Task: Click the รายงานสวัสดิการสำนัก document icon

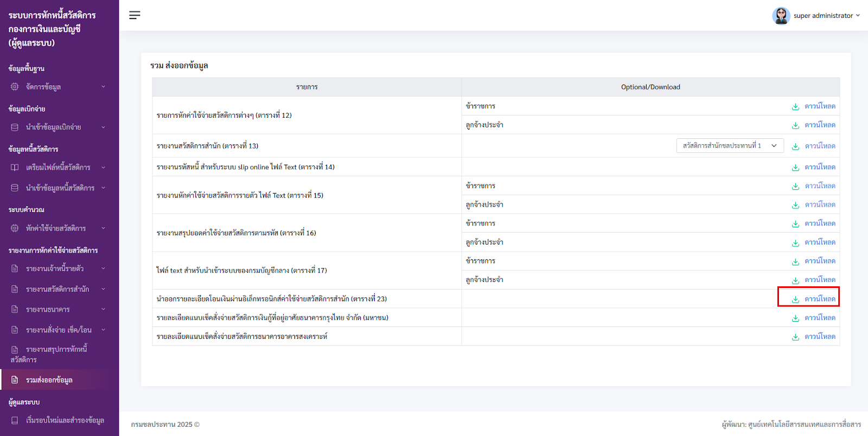Action: [x=15, y=289]
